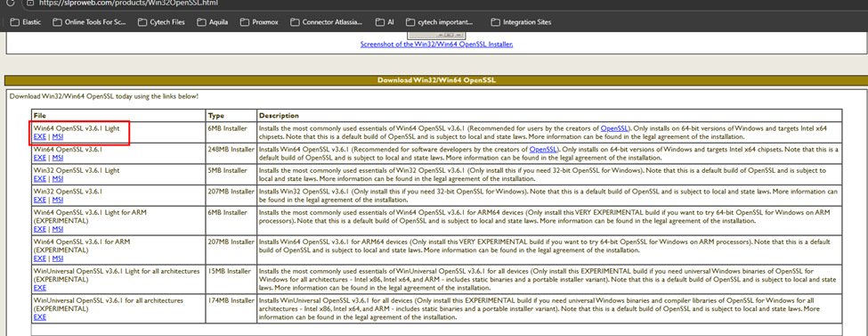The width and height of the screenshot is (868, 336).
Task: Download EXE for WinUniversal OpenSSL 174MB installer
Action: [x=39, y=317]
